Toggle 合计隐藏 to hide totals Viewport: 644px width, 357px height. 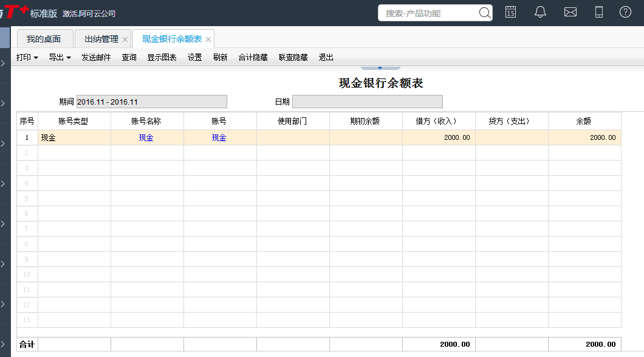pyautogui.click(x=253, y=58)
